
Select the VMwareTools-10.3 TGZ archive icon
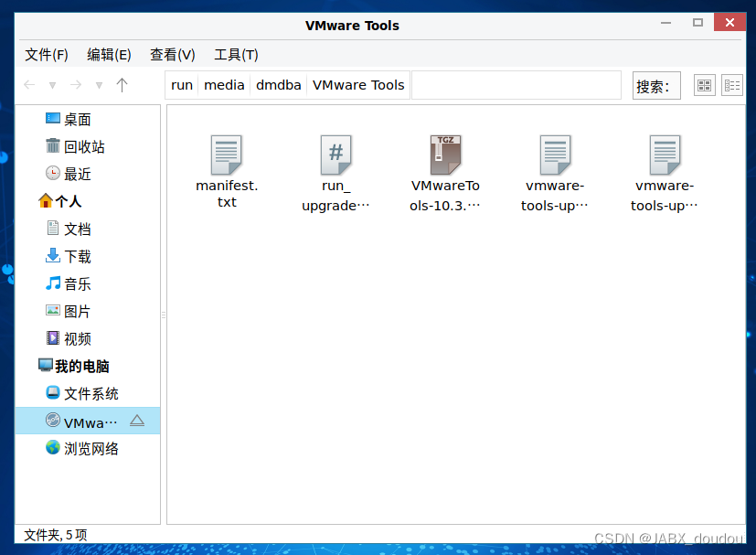coord(445,155)
